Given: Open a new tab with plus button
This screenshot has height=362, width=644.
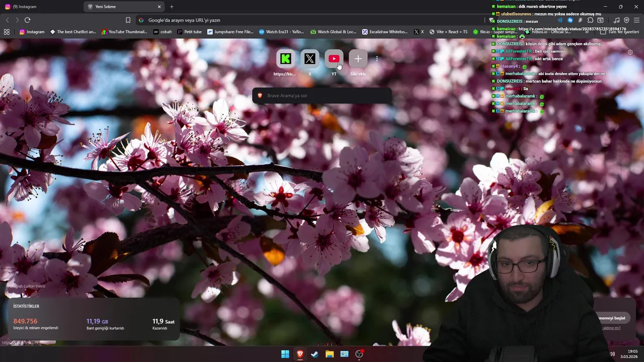Looking at the screenshot, I should click(x=172, y=7).
